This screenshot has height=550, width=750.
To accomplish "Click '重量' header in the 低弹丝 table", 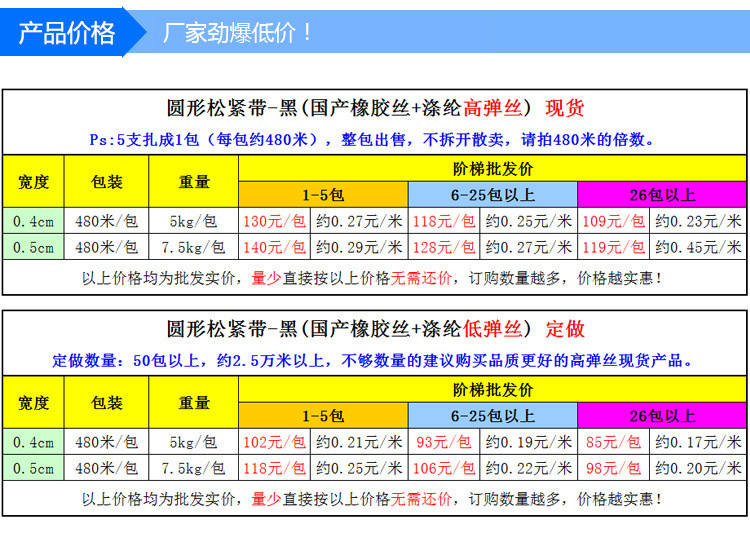I will click(x=194, y=403).
